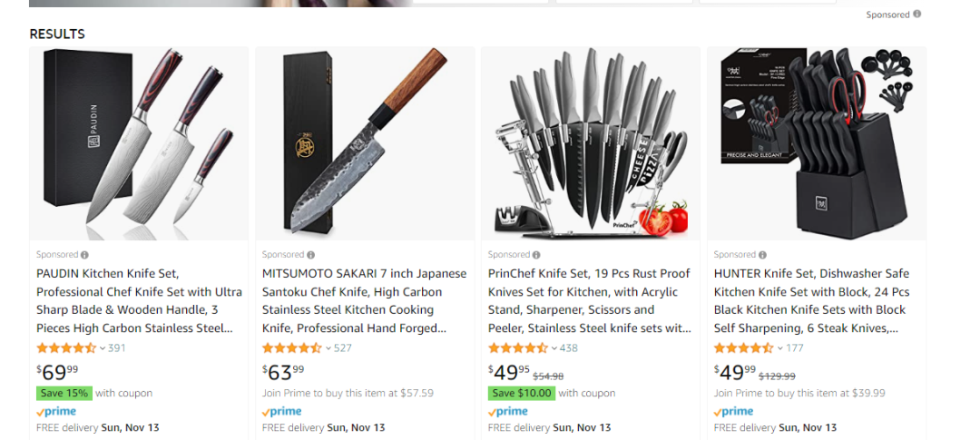The height and width of the screenshot is (440, 980).
Task: Open MITSUMOTO SAKARI Santoku knife title link
Action: [365, 300]
